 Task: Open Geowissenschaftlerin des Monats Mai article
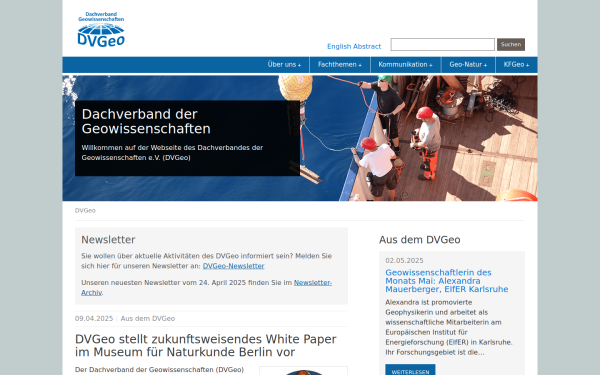tap(447, 281)
